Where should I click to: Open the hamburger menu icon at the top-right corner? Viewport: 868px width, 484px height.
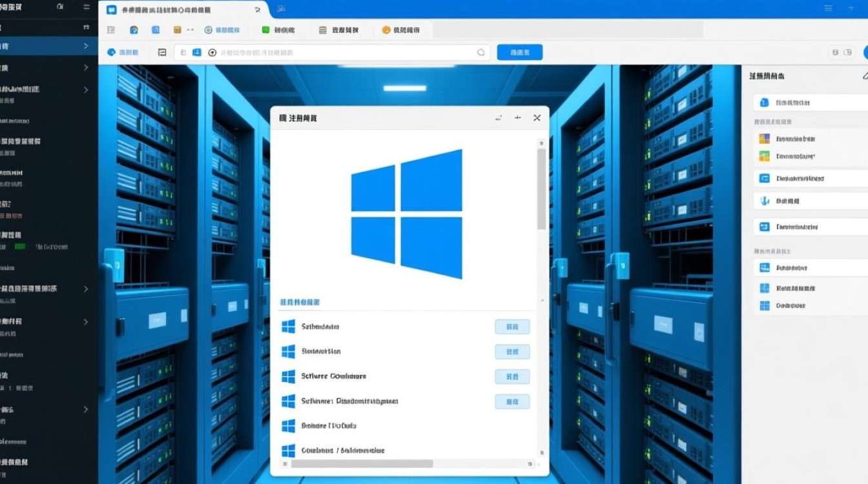pos(829,9)
